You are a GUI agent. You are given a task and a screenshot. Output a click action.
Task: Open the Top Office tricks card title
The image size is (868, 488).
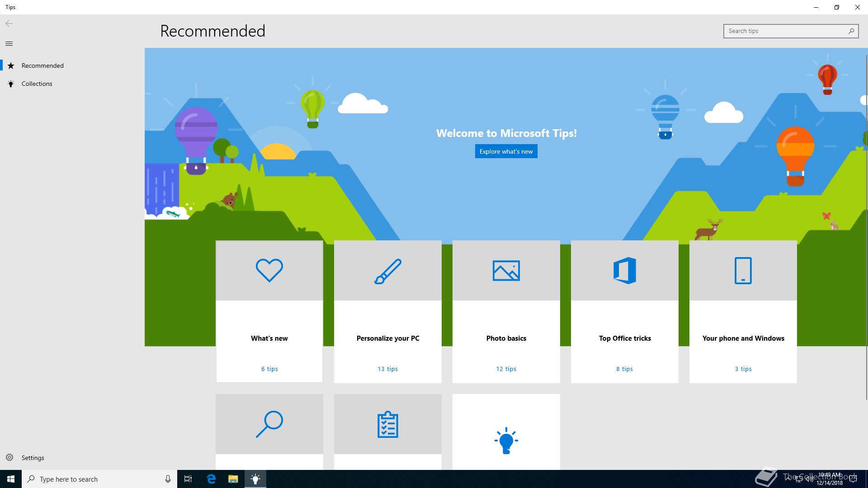pos(625,338)
